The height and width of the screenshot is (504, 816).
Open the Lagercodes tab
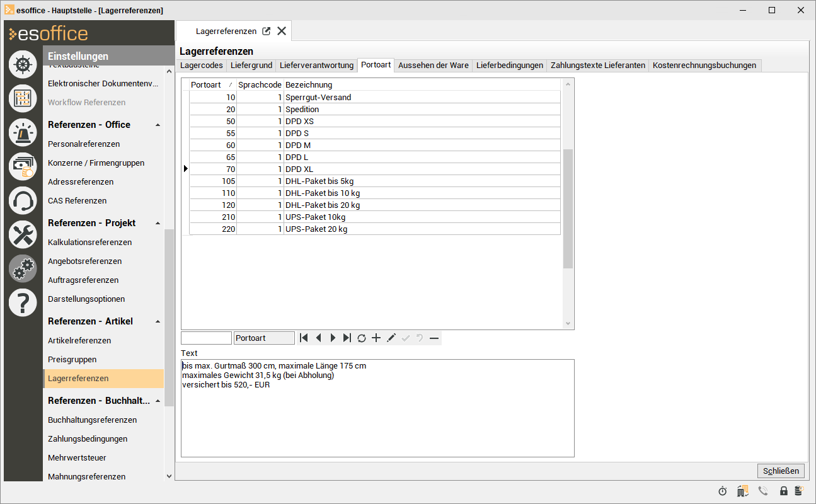point(202,65)
